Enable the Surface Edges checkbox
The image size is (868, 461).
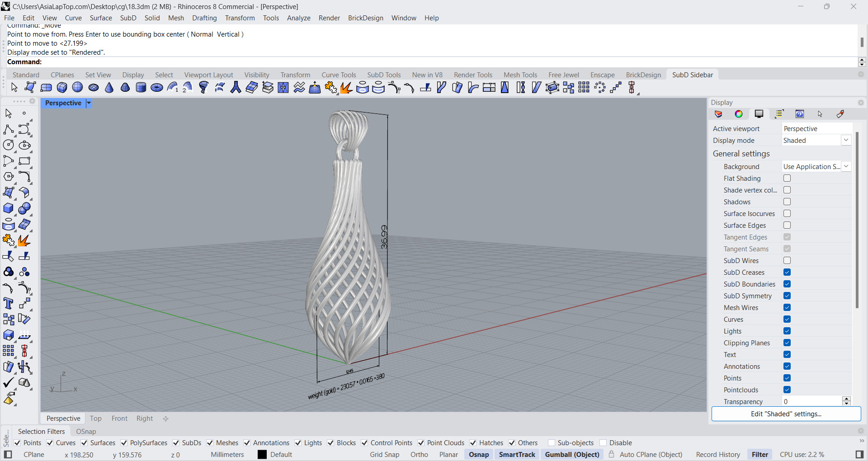[x=787, y=225]
